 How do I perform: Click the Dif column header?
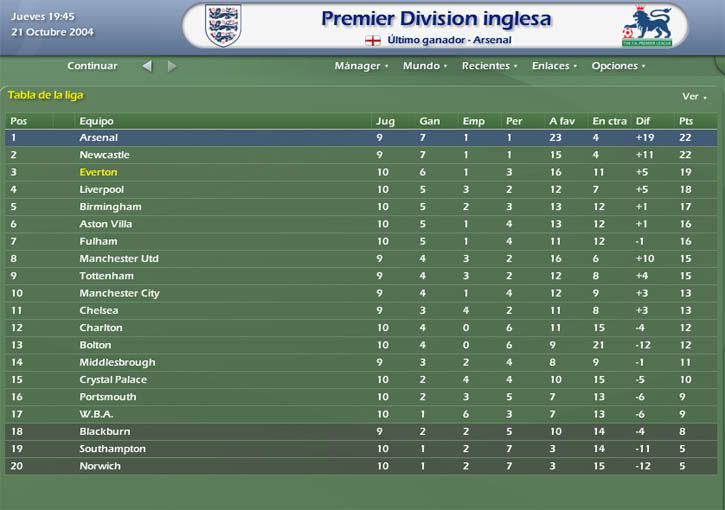coord(642,121)
